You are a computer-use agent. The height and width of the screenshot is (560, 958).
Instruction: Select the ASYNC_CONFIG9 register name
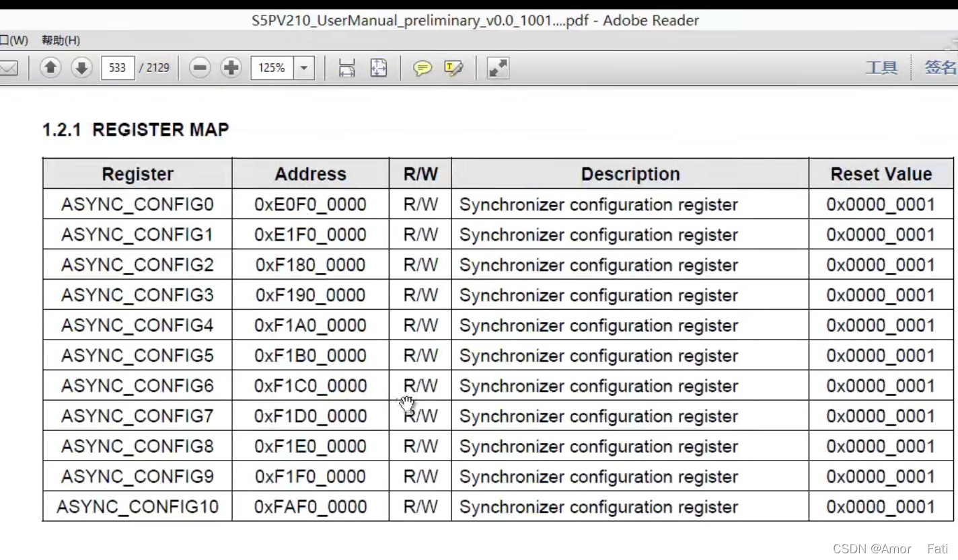137,477
